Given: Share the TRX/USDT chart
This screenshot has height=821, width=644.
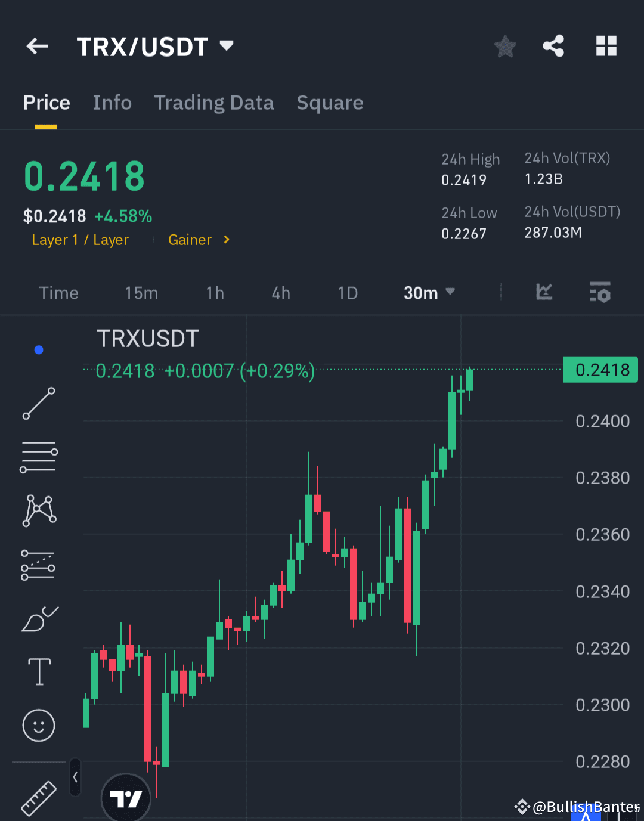Looking at the screenshot, I should (553, 46).
